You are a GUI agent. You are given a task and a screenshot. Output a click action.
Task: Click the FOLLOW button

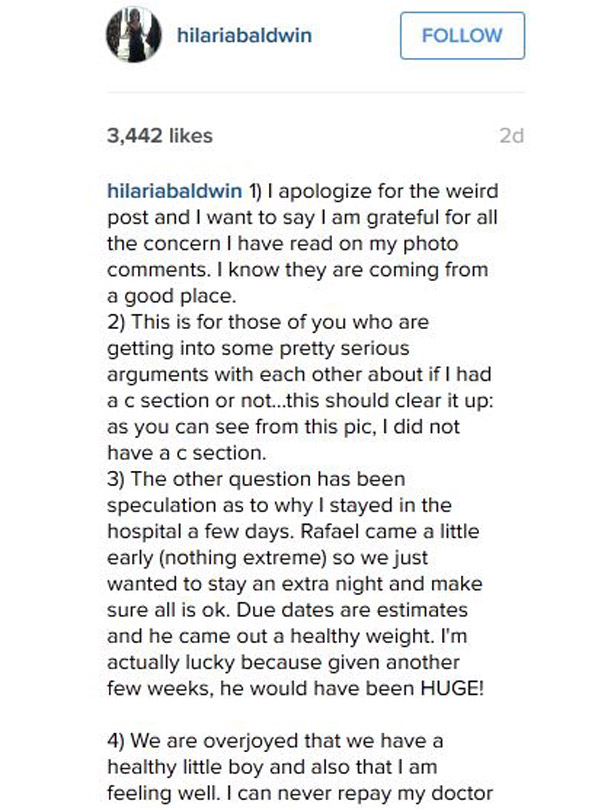[x=462, y=36]
